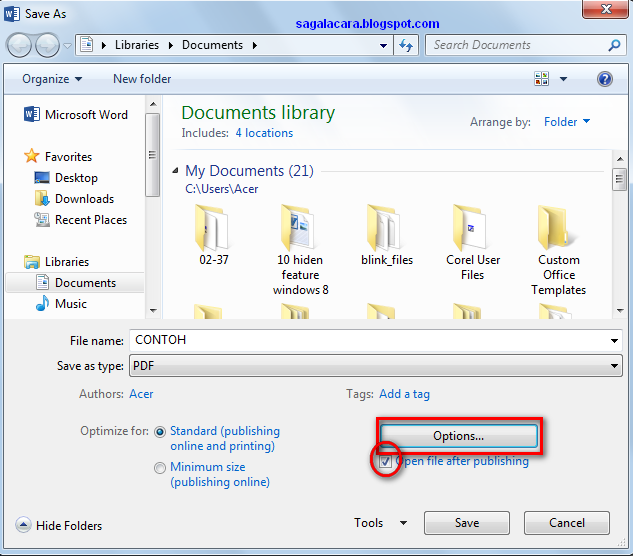Open the File name history dropdown arrow
633x556 pixels.
pyautogui.click(x=614, y=341)
